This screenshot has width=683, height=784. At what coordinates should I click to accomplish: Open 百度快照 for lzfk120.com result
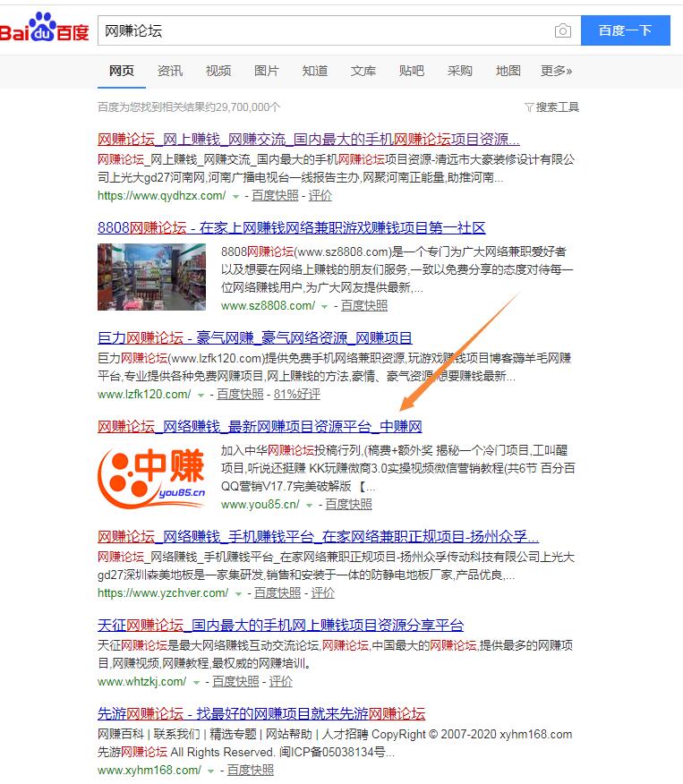coord(240,394)
